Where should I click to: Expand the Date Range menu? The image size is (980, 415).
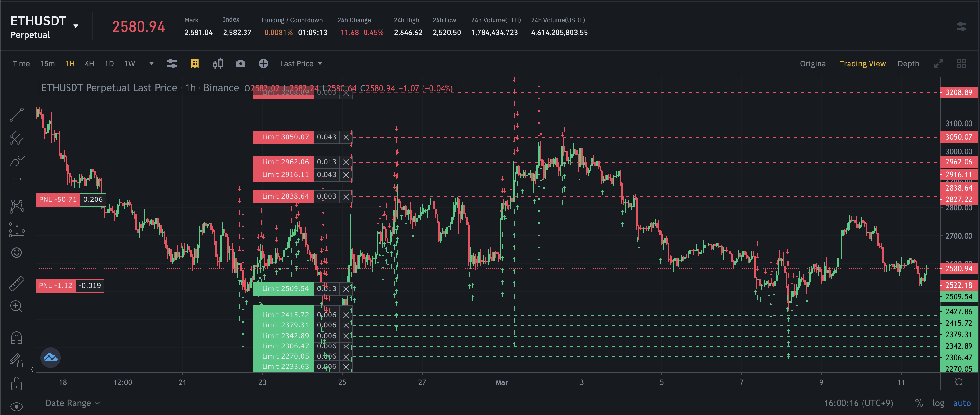72,403
